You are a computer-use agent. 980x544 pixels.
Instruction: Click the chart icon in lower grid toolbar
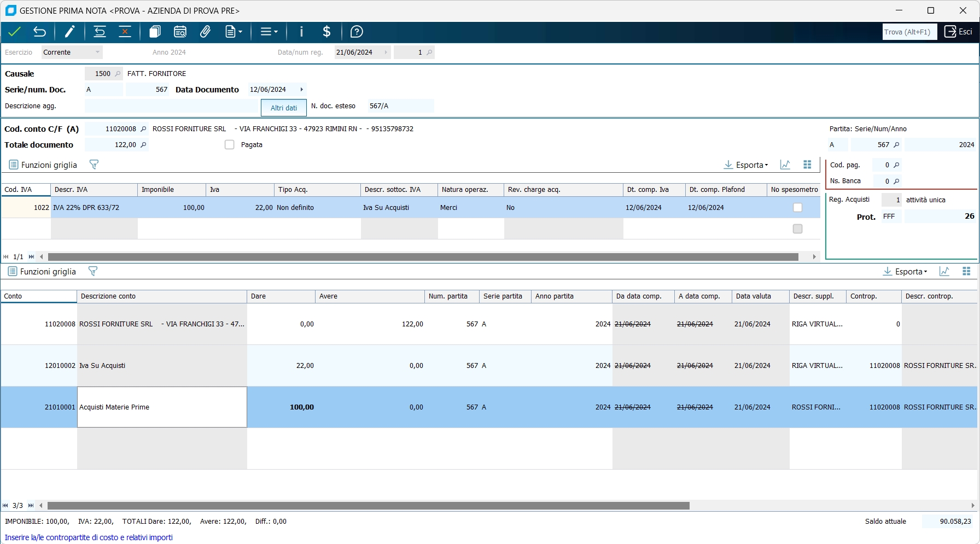(944, 271)
